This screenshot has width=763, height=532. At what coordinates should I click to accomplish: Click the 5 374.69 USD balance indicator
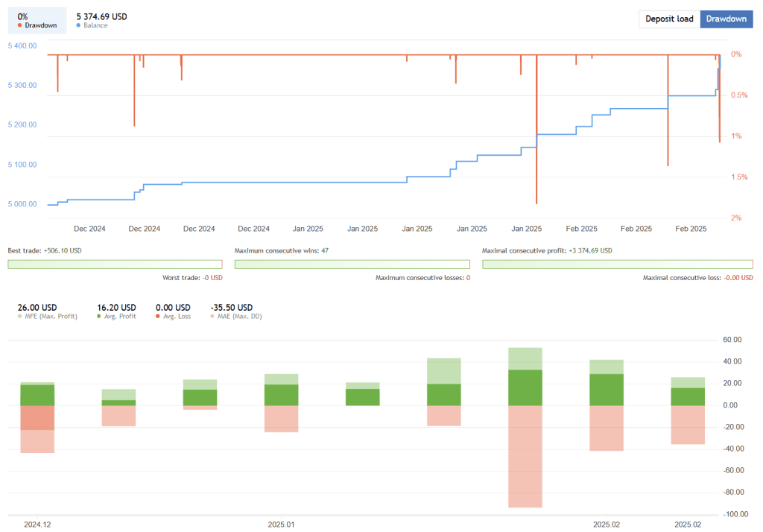click(x=101, y=16)
